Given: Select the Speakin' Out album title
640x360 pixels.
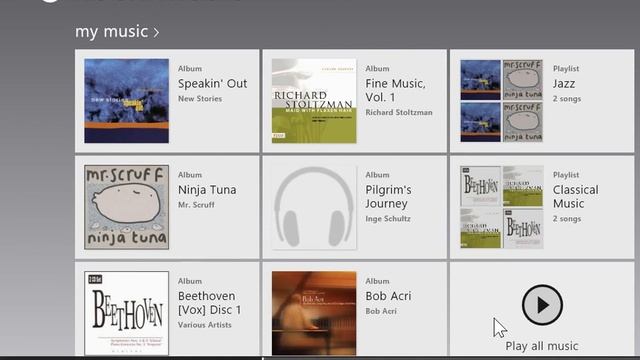Looking at the screenshot, I should (x=212, y=84).
